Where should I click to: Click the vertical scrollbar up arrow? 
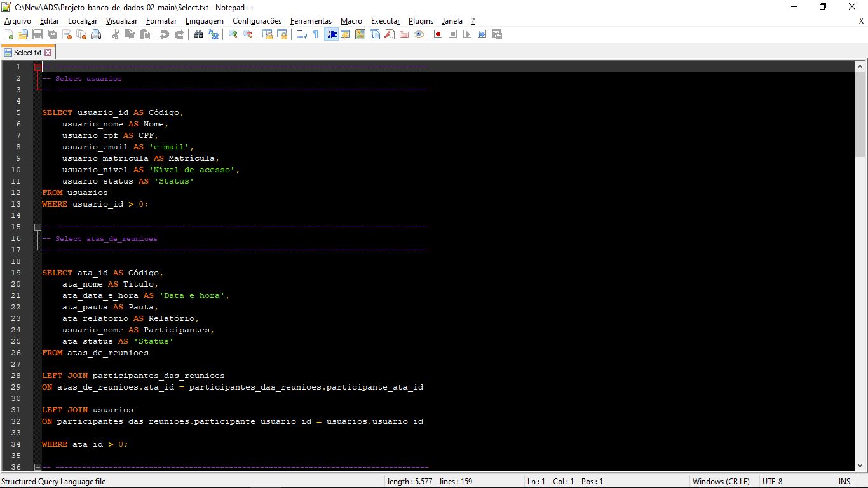tap(860, 67)
